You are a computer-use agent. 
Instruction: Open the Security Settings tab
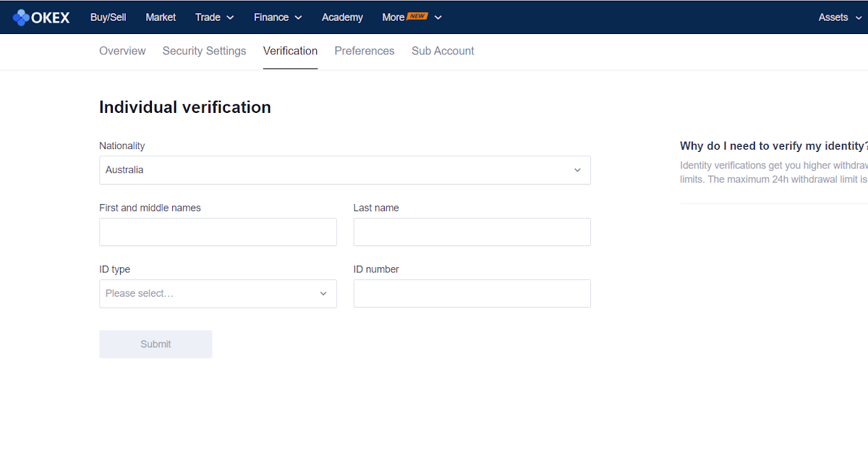[204, 51]
